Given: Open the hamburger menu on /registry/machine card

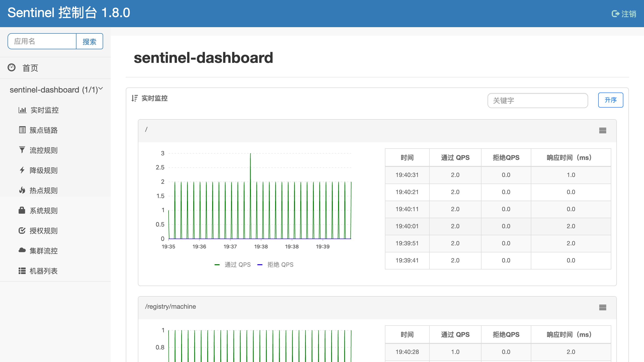Looking at the screenshot, I should (602, 307).
